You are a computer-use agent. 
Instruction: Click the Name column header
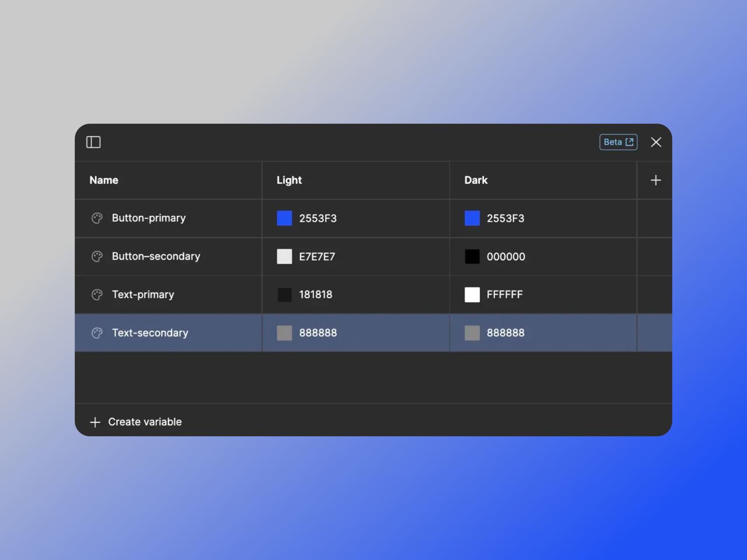pyautogui.click(x=104, y=180)
